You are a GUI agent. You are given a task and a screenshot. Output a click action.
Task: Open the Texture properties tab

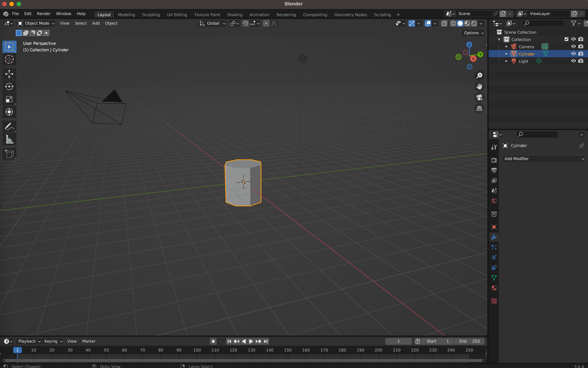494,301
